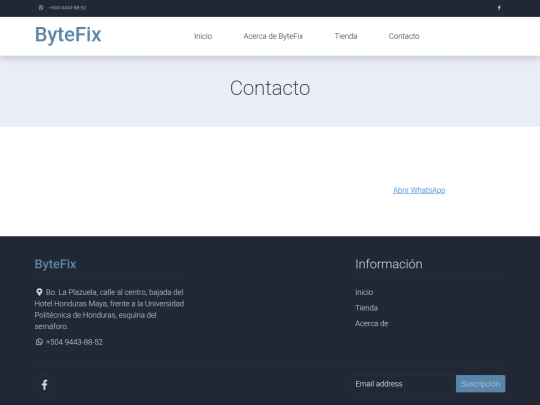Click the Información footer heading
The image size is (540, 405).
click(389, 264)
